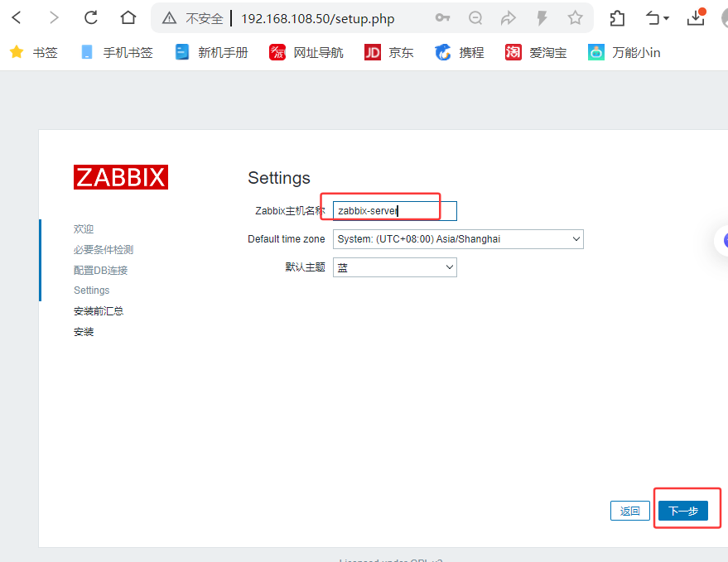Click the 欢迎 step in sidebar
Viewport: 728px width, 562px height.
click(x=84, y=228)
